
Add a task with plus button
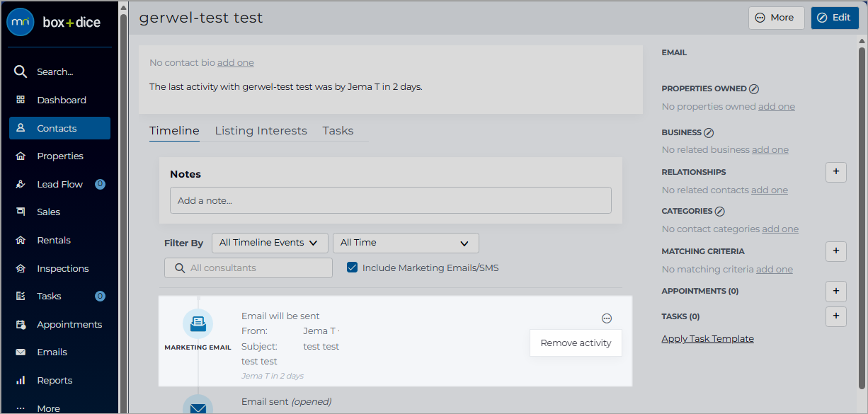(836, 316)
